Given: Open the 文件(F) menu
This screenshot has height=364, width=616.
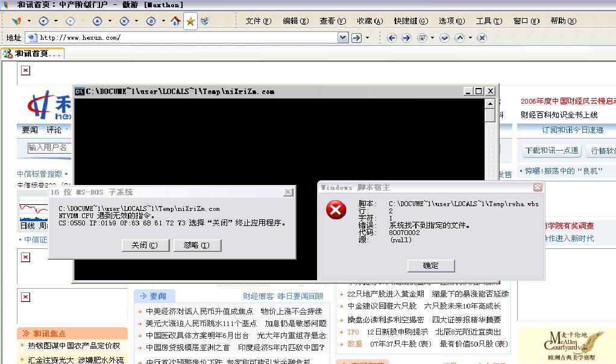Looking at the screenshot, I should [x=258, y=21].
